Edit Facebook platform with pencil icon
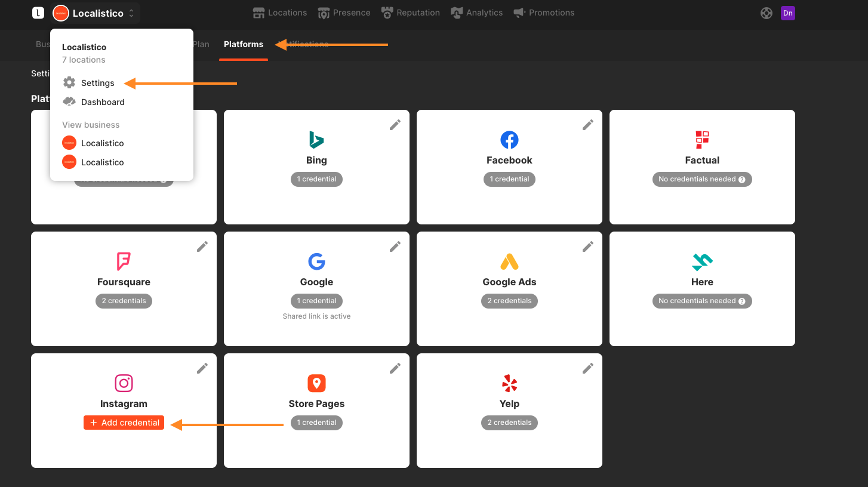This screenshot has height=487, width=868. point(588,125)
